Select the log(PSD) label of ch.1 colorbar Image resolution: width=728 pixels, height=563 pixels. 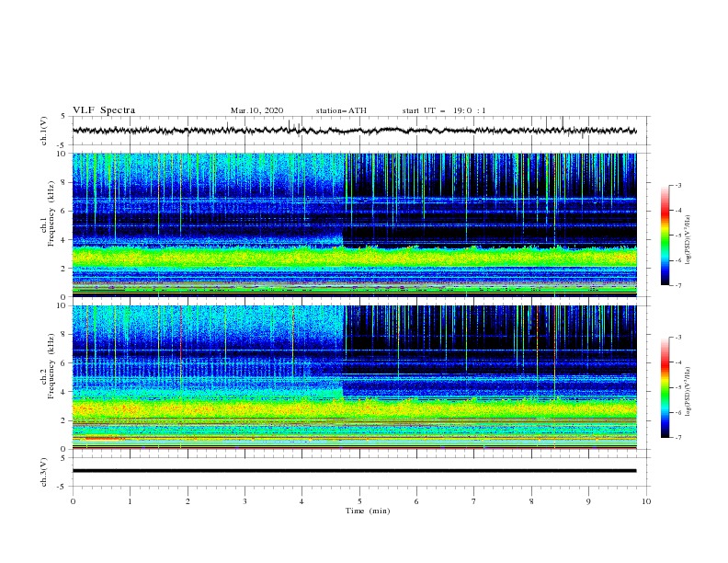click(688, 240)
